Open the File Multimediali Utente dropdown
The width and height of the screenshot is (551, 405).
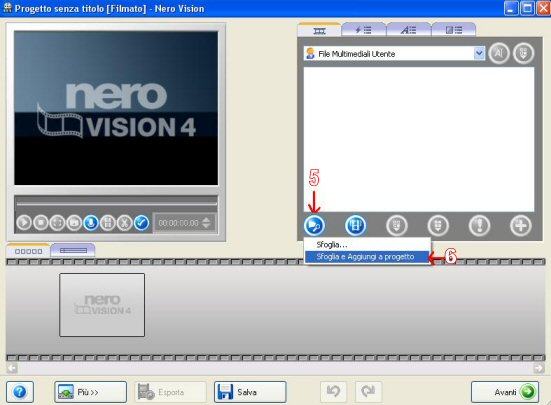coord(479,53)
